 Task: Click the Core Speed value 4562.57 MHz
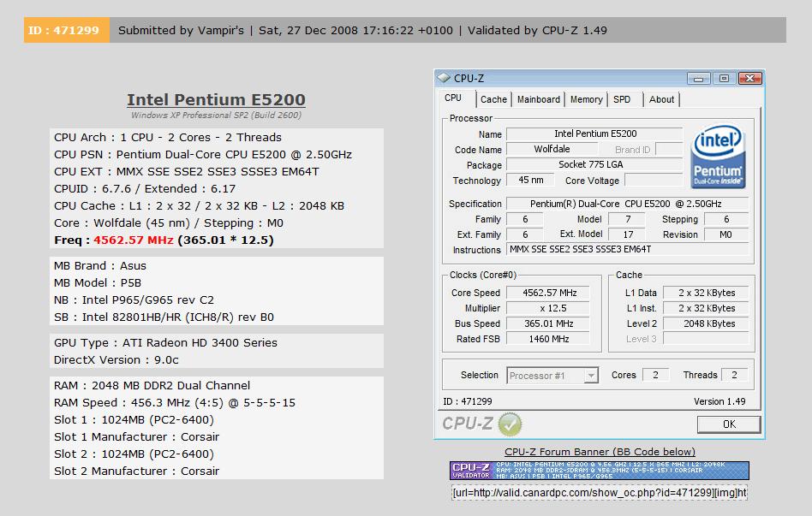point(548,293)
